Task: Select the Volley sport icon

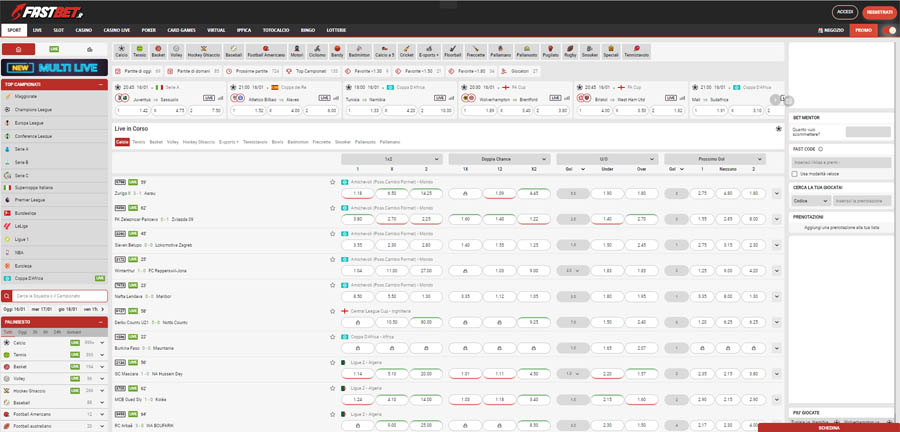Action: [x=176, y=51]
